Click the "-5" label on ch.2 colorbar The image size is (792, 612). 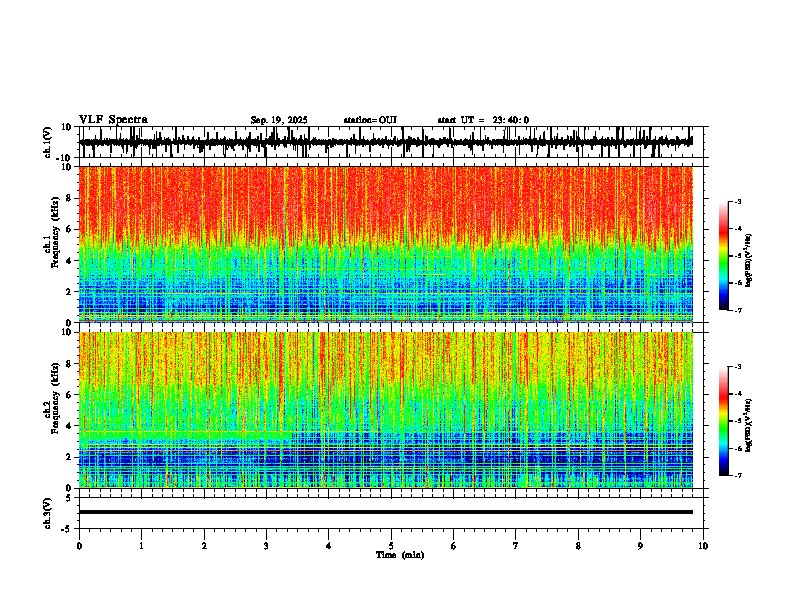(x=737, y=421)
